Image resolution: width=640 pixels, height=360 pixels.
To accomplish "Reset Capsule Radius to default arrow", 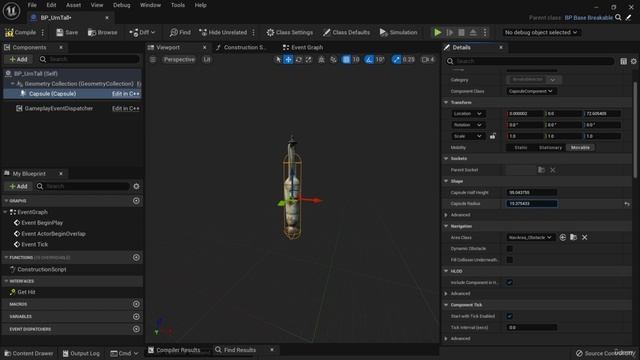I will (x=627, y=204).
